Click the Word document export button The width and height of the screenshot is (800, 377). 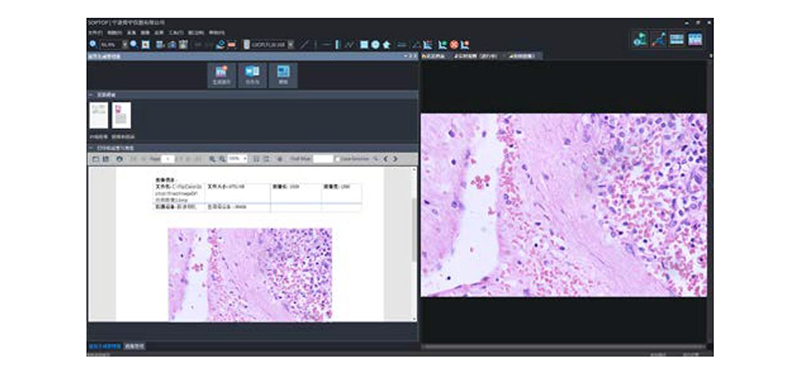point(253,75)
